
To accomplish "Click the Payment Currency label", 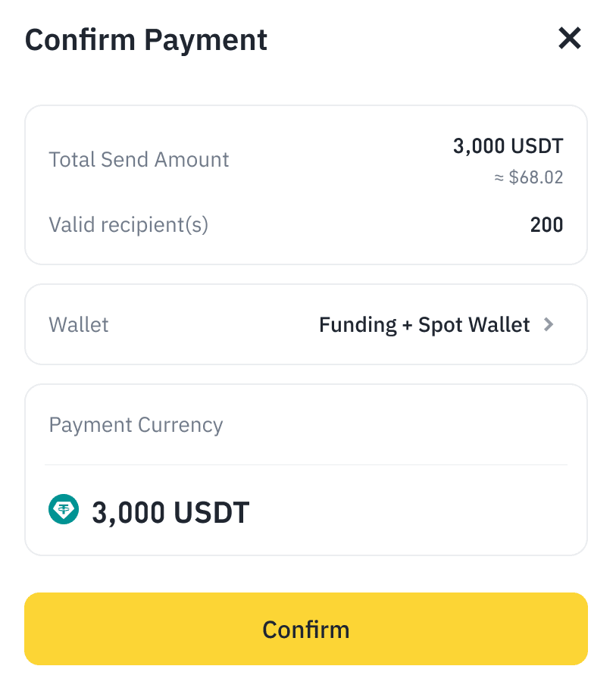I will point(136,425).
